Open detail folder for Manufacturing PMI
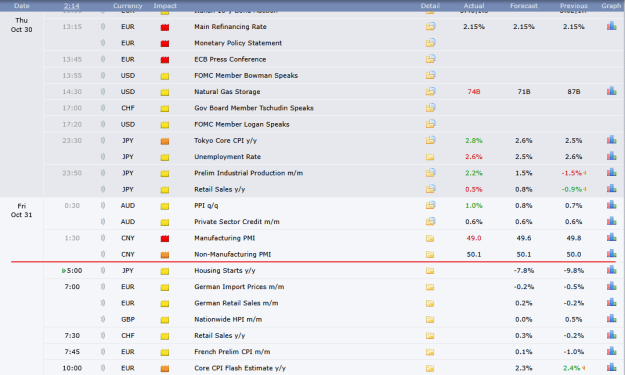This screenshot has height=375, width=625. tap(430, 238)
